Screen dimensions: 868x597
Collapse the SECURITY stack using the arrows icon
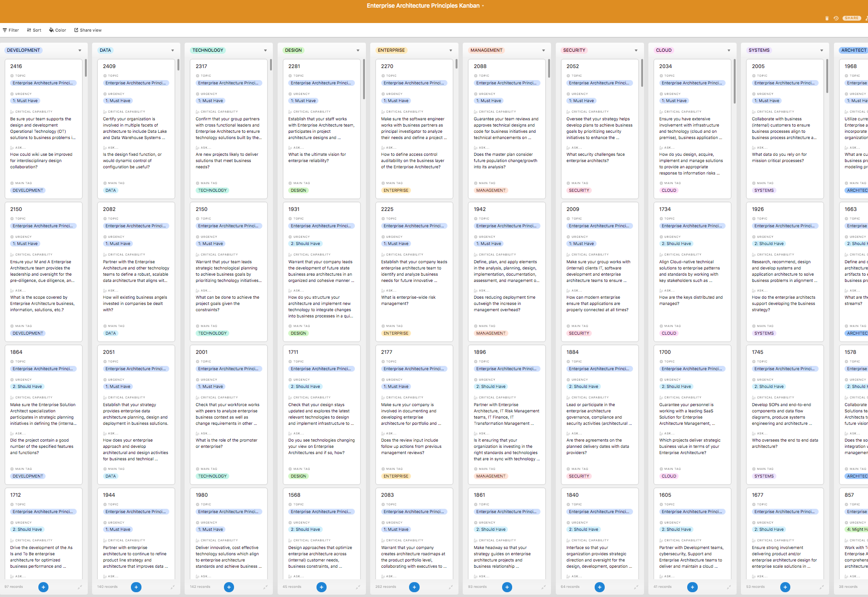(636, 587)
